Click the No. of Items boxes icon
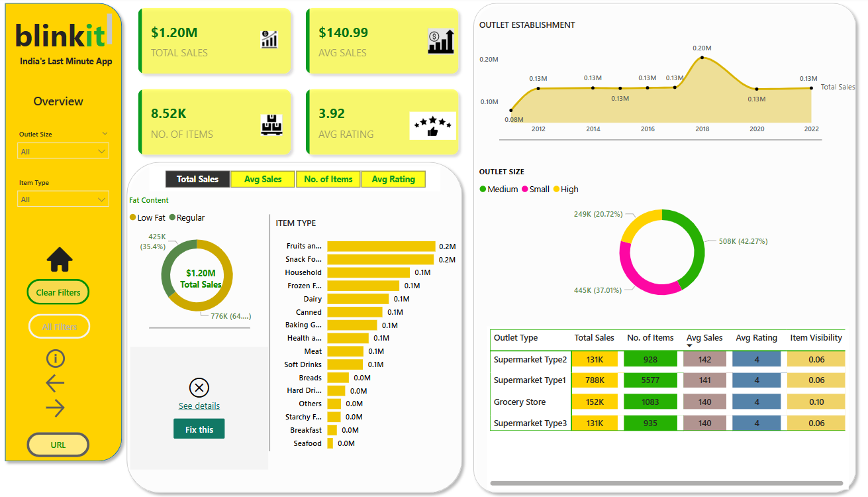The height and width of the screenshot is (497, 868). [271, 124]
